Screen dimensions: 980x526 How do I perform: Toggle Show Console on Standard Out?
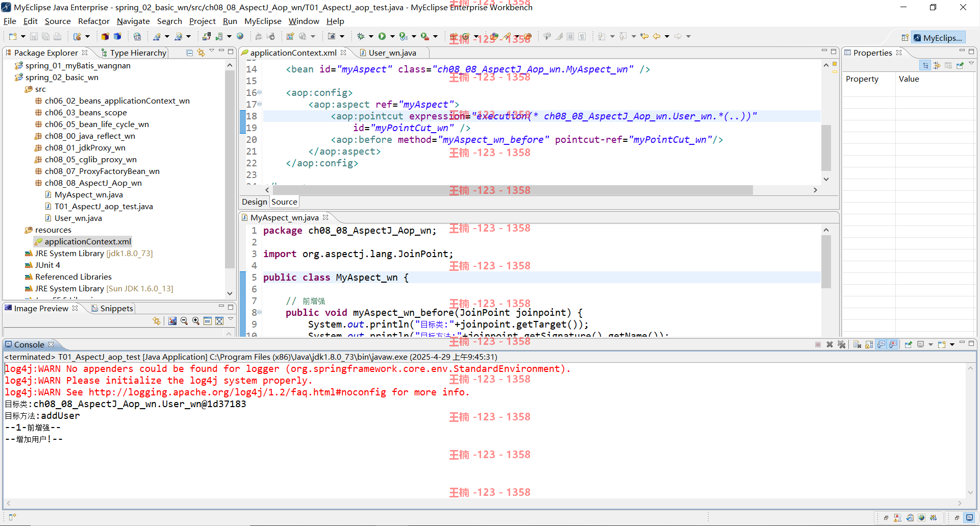pos(881,344)
